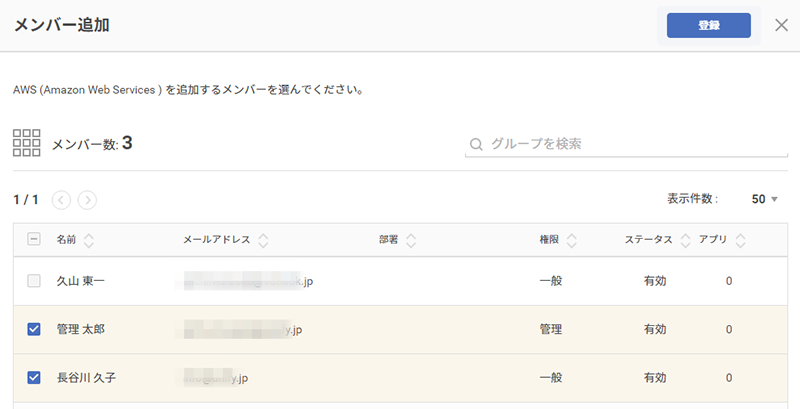Uncheck the box for 長谷川 久子
This screenshot has height=409, width=800.
tap(34, 378)
